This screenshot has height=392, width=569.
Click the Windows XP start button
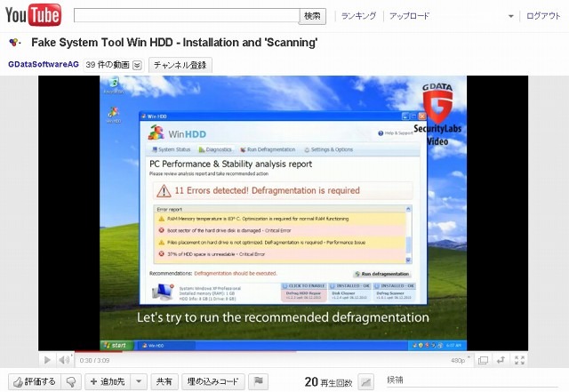pos(116,345)
